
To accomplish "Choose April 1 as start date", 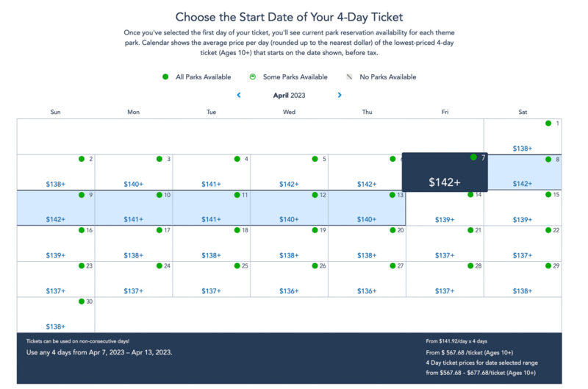I will tap(523, 137).
